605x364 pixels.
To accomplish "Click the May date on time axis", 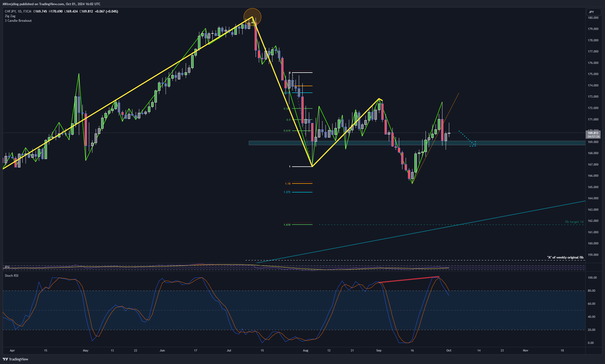I will pyautogui.click(x=86, y=350).
